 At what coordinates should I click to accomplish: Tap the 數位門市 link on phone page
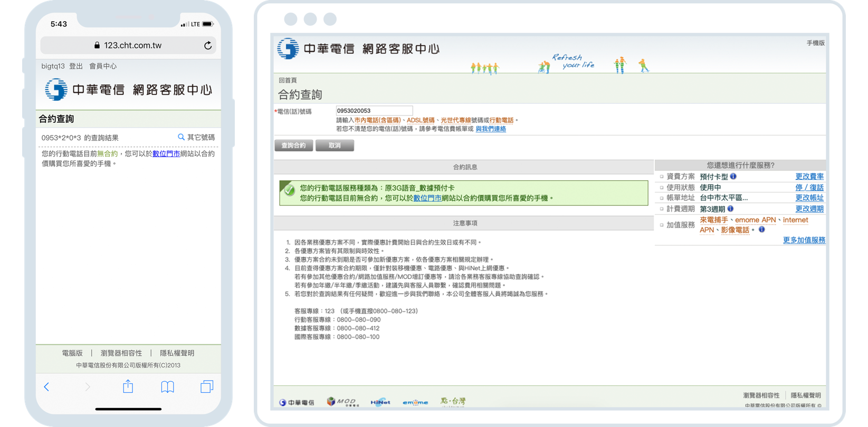tap(166, 154)
